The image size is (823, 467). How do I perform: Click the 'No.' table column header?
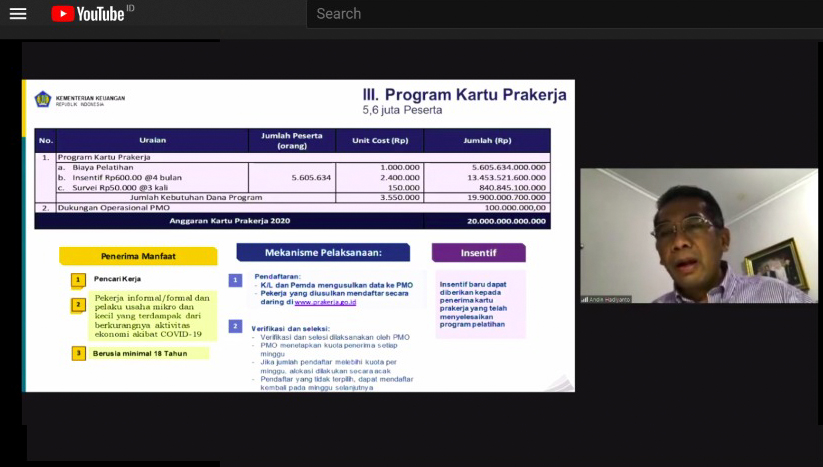46,140
